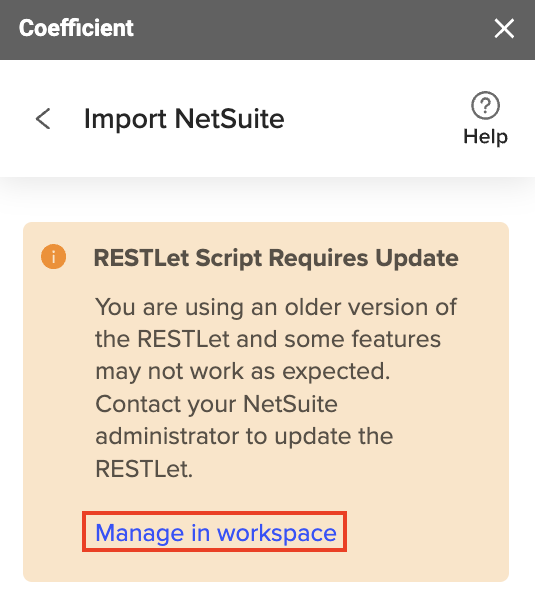This screenshot has height=602, width=535.
Task: Click the word 'Update' in the bold alert heading
Action: tap(417, 258)
